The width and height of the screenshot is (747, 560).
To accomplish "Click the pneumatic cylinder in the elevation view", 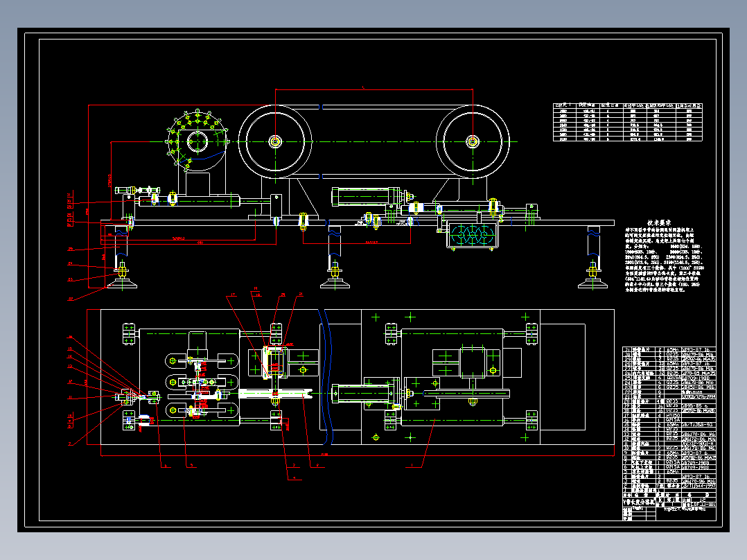I will [368, 196].
